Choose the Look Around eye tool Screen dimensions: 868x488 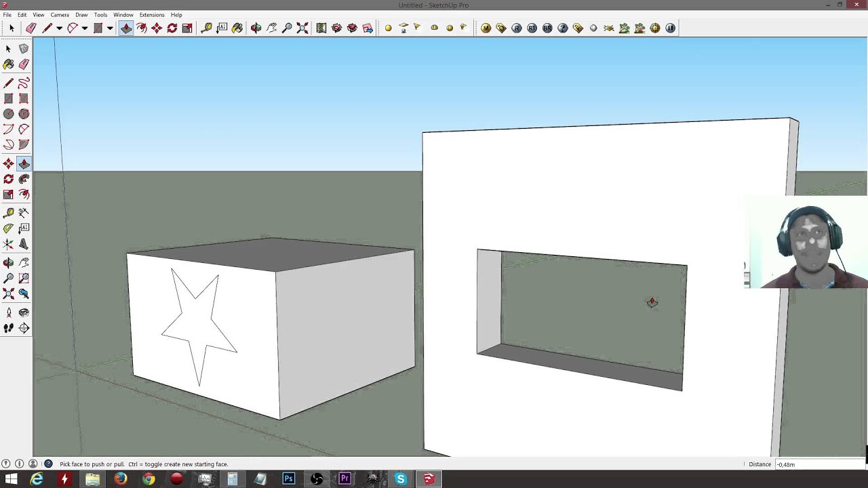(x=24, y=312)
